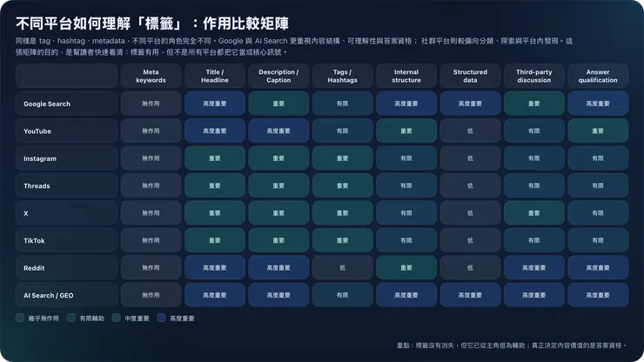644x362 pixels.
Task: Click the TikTok row label
Action: [66, 240]
